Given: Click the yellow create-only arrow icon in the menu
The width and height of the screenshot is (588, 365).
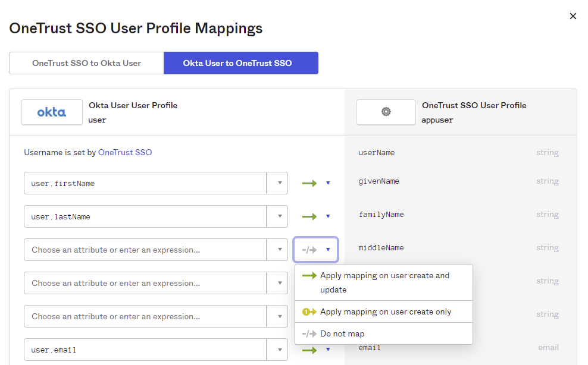Looking at the screenshot, I should [309, 311].
